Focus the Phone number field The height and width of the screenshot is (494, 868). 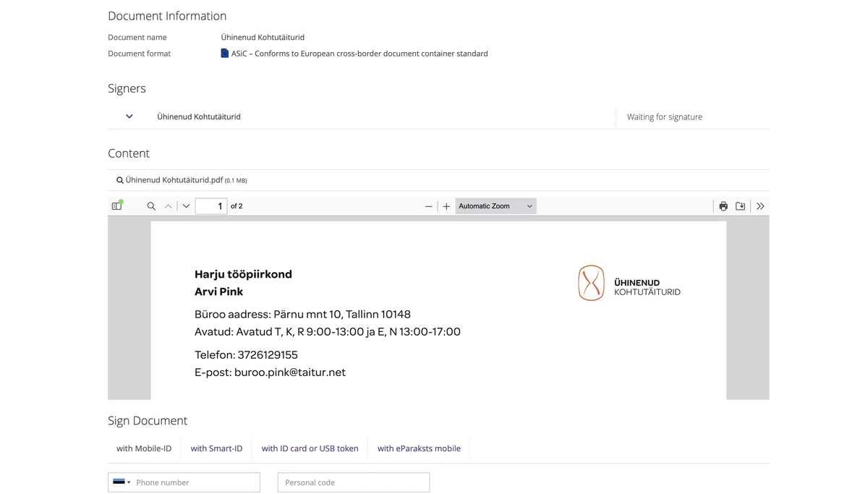(184, 482)
